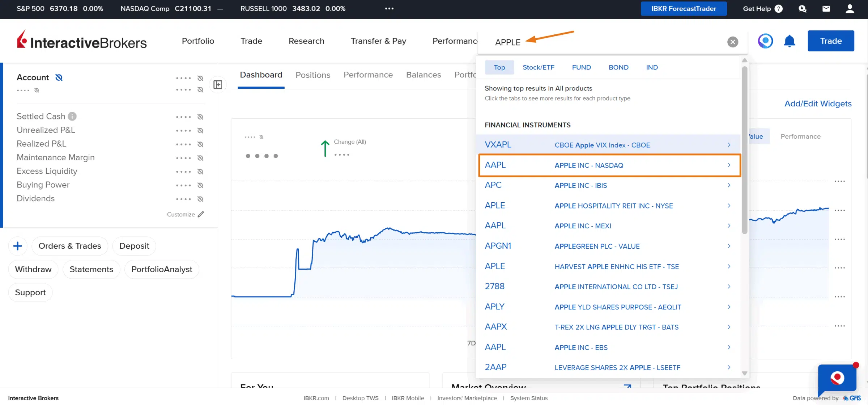Click the scrollbar up arrow in results
Viewport: 868px width, 405px height.
(x=744, y=60)
